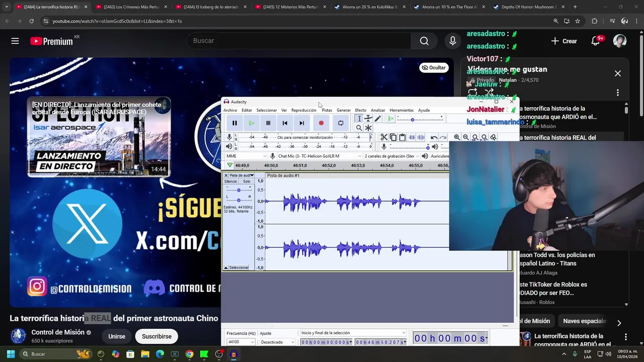Open the recording channels dropdown
This screenshot has height=362, width=644.
tap(392, 156)
